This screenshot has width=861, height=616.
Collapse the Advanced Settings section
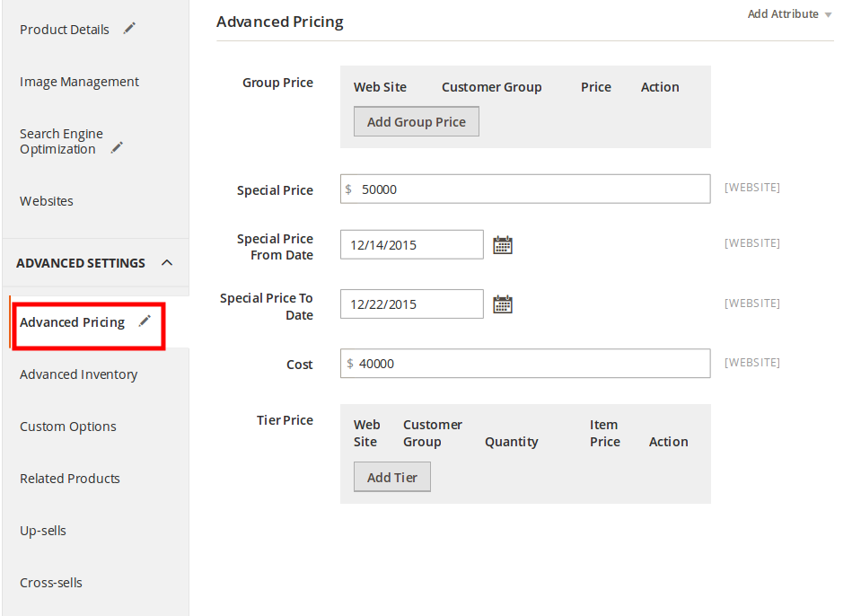point(166,263)
